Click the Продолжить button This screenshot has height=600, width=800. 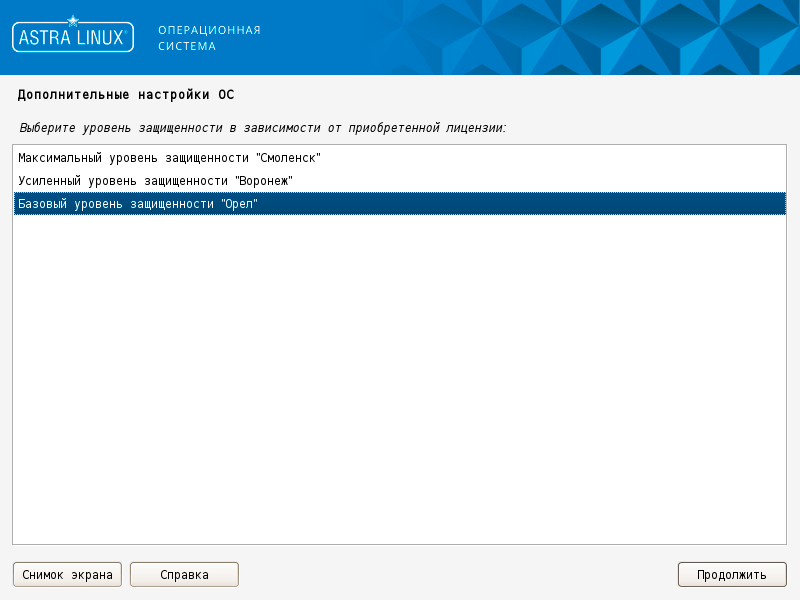[732, 575]
